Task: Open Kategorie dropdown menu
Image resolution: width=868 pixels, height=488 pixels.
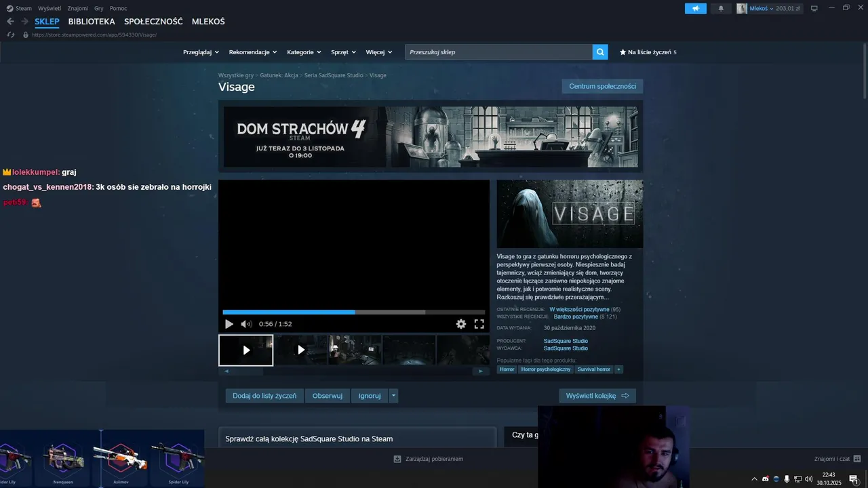Action: 304,52
